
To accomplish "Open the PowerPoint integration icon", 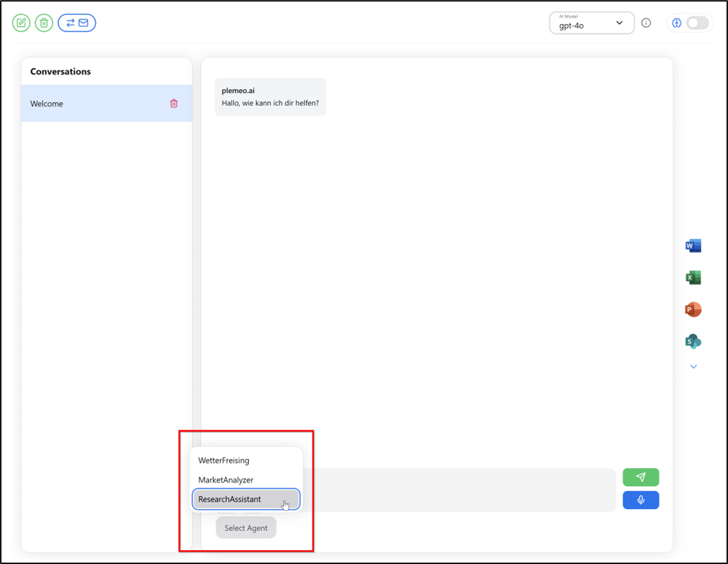I will [x=693, y=309].
